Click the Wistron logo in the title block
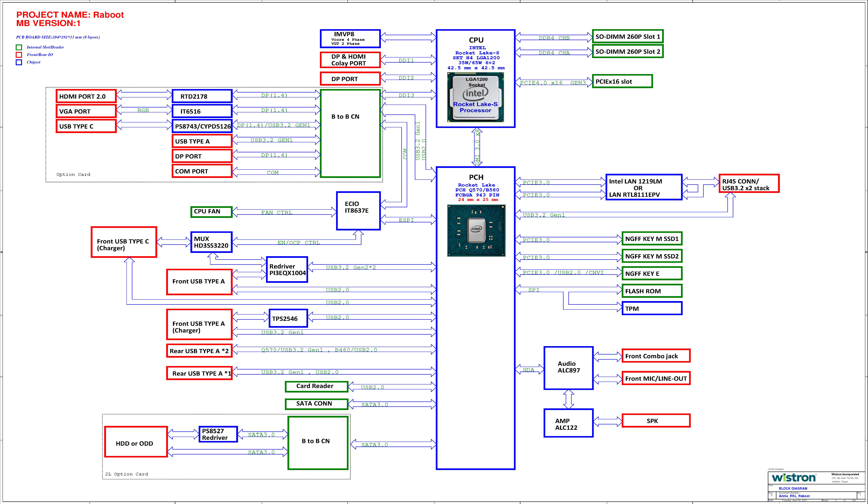This screenshot has height=504, width=868. [794, 478]
